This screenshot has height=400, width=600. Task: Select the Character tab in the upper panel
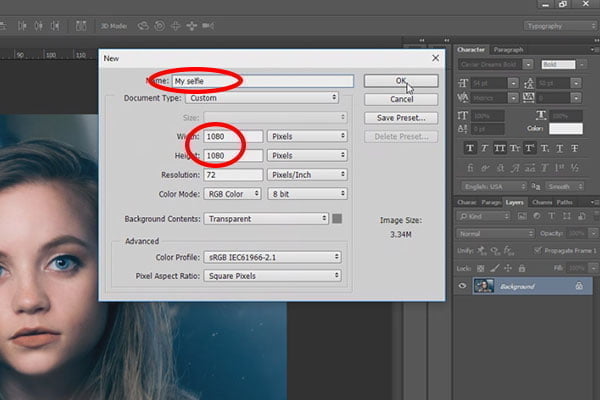click(x=471, y=50)
